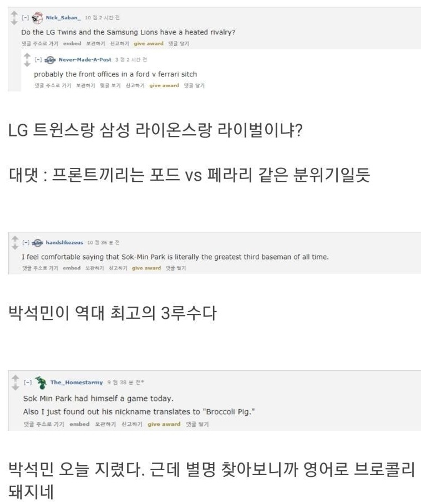Give award to Nick_Saban_'s comment
The height and width of the screenshot is (504, 421).
coord(149,43)
